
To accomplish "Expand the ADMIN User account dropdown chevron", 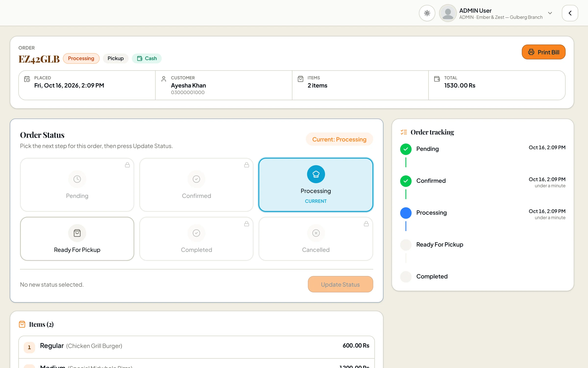I will click(x=550, y=13).
